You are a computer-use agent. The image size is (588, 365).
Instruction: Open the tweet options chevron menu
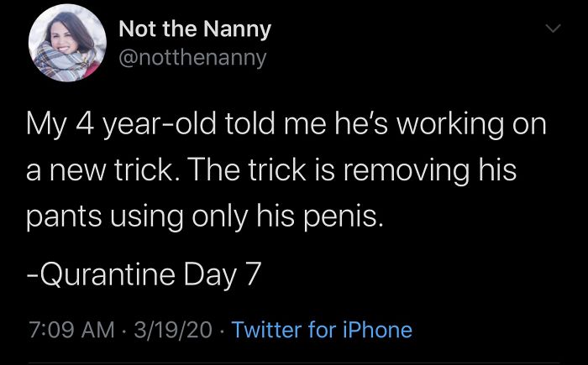click(x=551, y=30)
